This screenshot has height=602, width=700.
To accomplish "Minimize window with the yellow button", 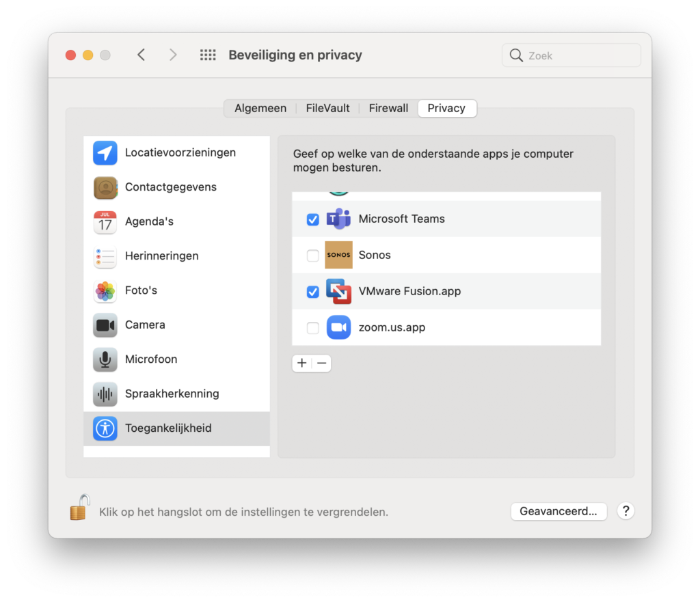I will (x=88, y=55).
